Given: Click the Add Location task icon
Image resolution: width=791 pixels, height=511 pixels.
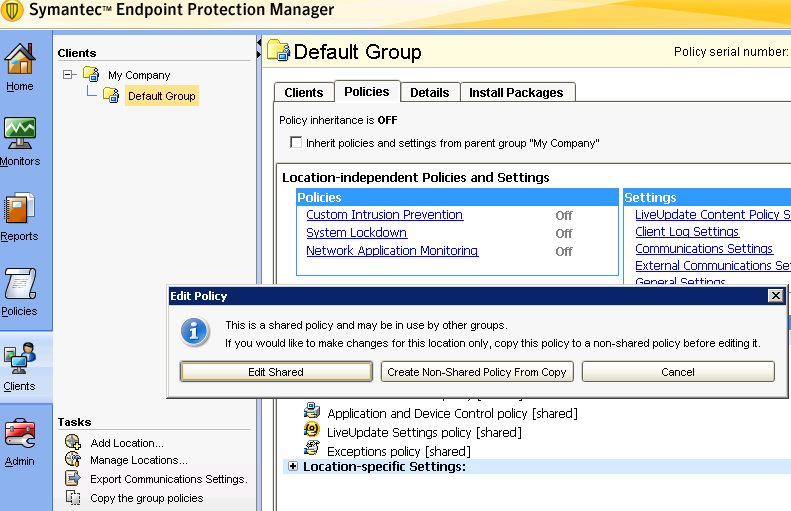Looking at the screenshot, I should (x=73, y=442).
